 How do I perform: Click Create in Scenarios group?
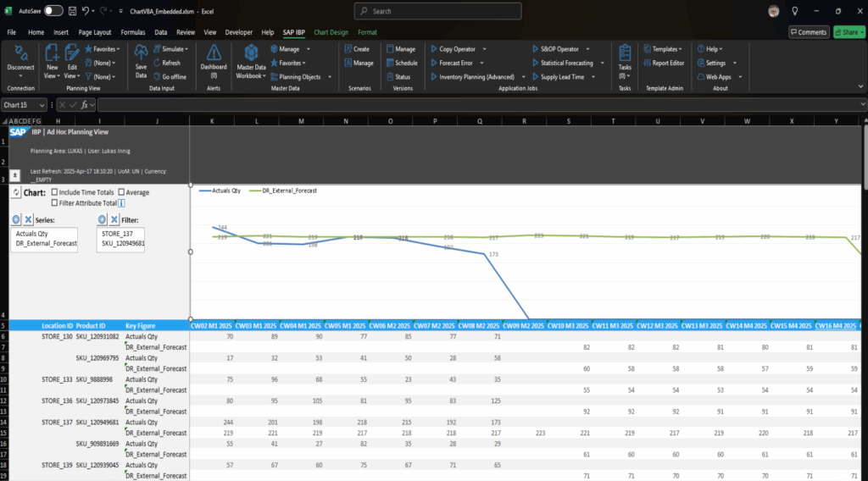pyautogui.click(x=357, y=49)
